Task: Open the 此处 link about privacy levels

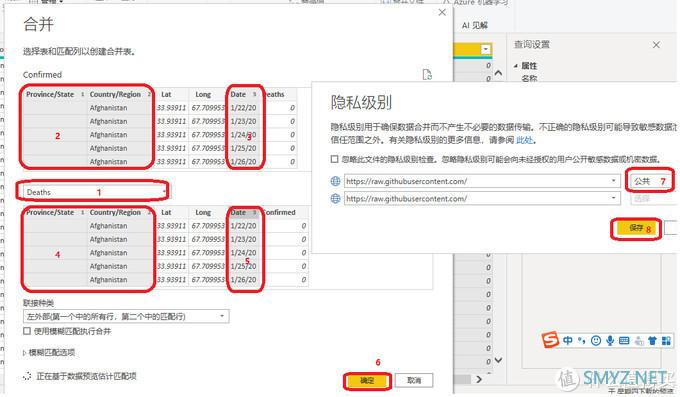Action: (524, 140)
